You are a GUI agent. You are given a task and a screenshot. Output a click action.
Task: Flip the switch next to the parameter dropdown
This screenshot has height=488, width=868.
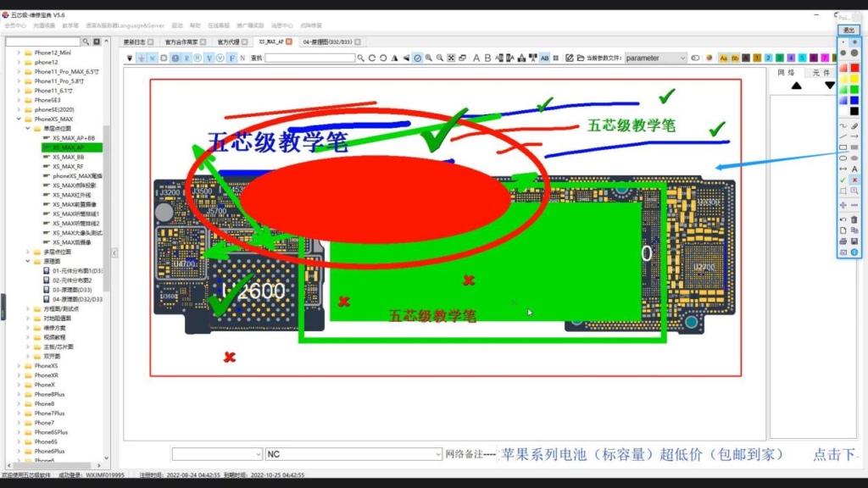pyautogui.click(x=695, y=58)
